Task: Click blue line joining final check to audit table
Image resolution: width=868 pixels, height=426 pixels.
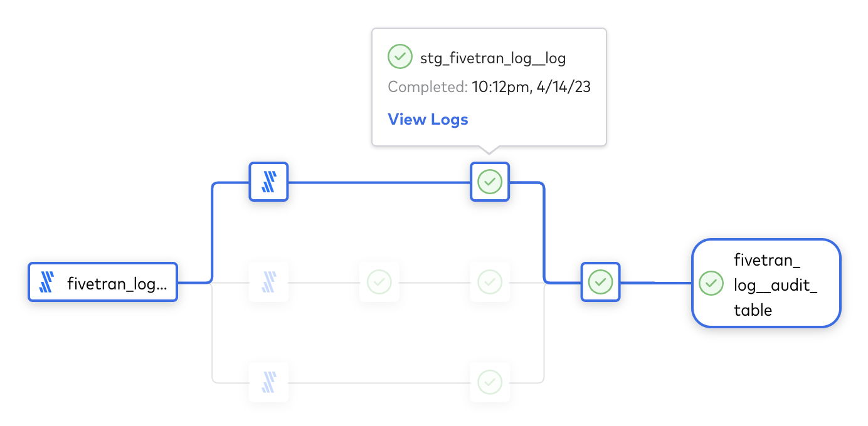Action: tap(656, 283)
